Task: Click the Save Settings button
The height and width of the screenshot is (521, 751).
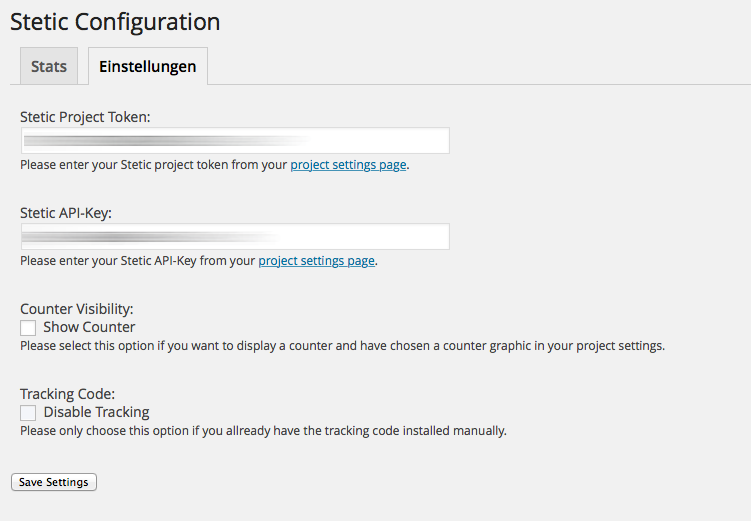Action: [x=54, y=482]
